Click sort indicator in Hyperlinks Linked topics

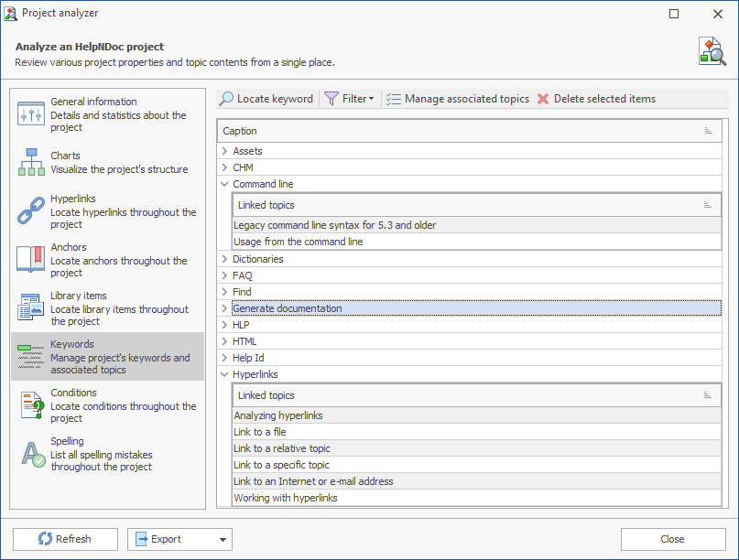pyautogui.click(x=708, y=394)
